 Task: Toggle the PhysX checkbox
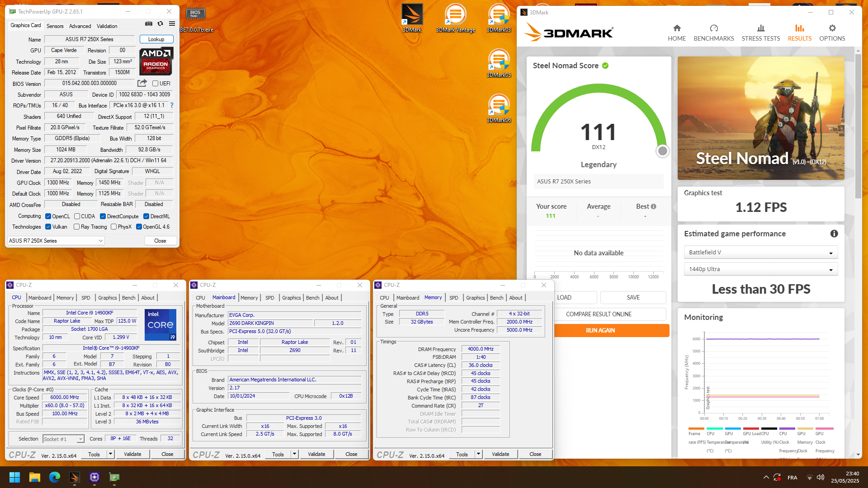pyautogui.click(x=113, y=227)
